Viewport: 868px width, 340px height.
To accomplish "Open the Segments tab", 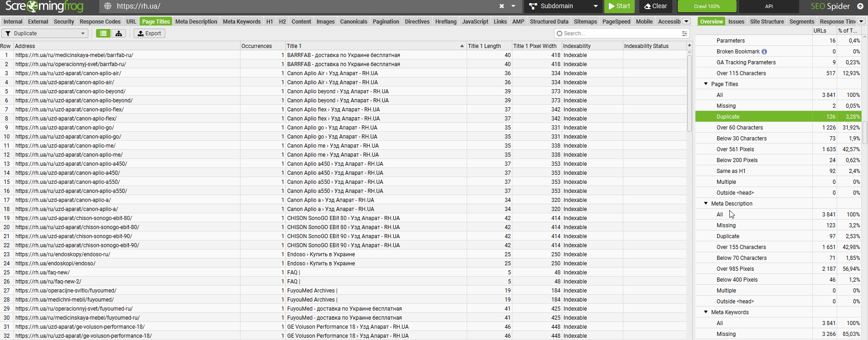I will 802,22.
